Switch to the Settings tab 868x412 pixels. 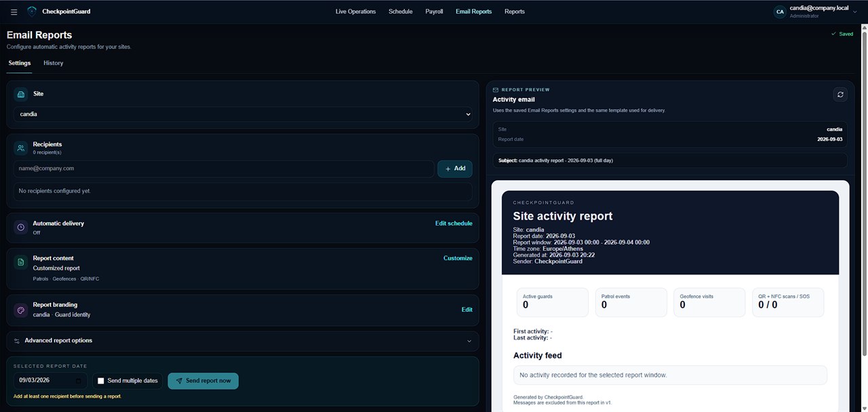[20, 63]
